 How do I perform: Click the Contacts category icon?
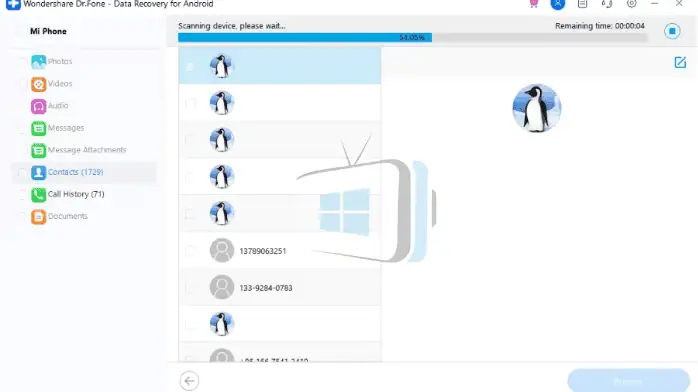pos(38,172)
